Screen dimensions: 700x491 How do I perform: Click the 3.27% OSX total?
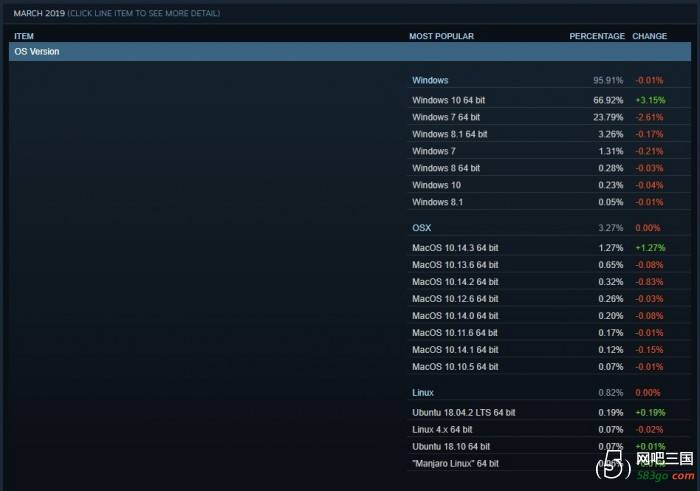coord(611,228)
